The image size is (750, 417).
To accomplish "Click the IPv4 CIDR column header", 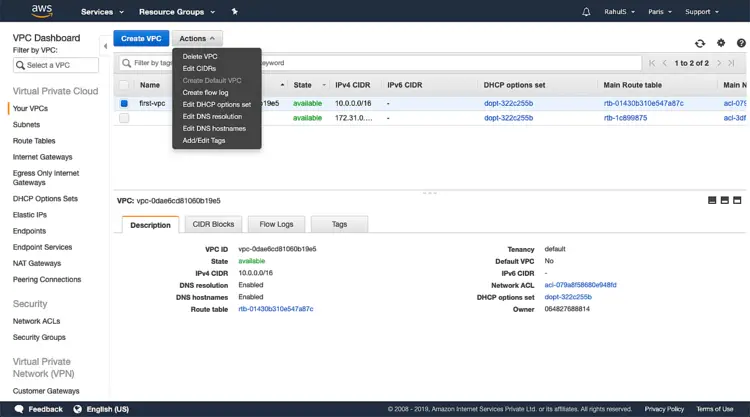I will 353,85.
